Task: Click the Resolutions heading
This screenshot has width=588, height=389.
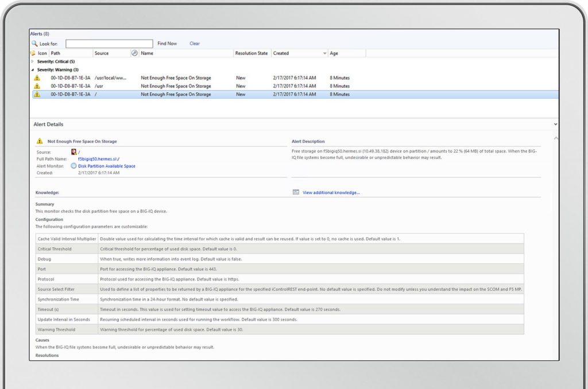Action: pyautogui.click(x=47, y=355)
